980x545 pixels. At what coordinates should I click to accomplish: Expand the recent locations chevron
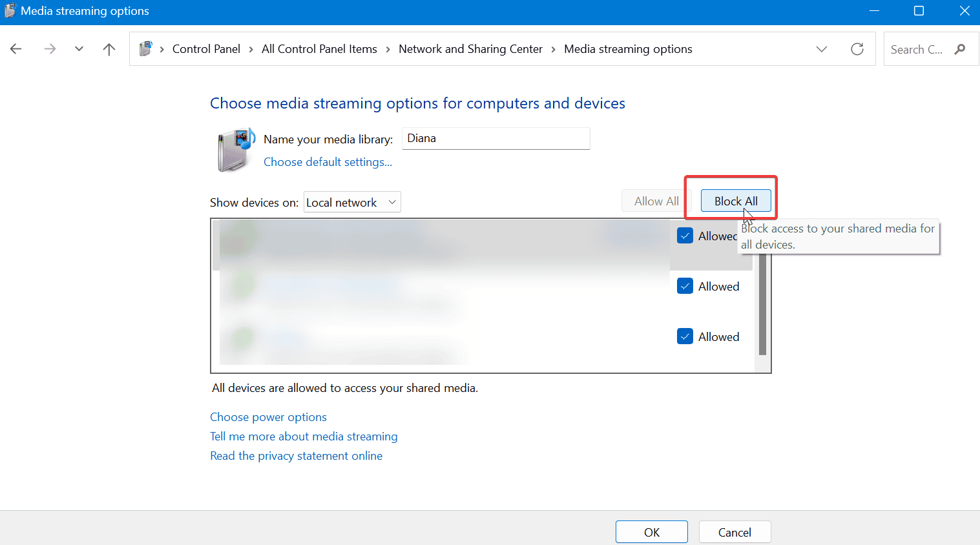[x=79, y=49]
